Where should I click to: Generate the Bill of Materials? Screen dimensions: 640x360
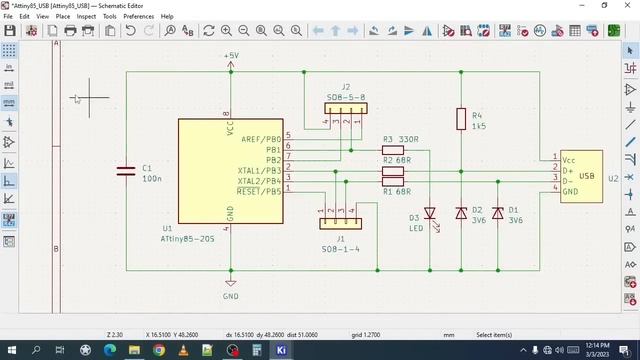tap(592, 31)
